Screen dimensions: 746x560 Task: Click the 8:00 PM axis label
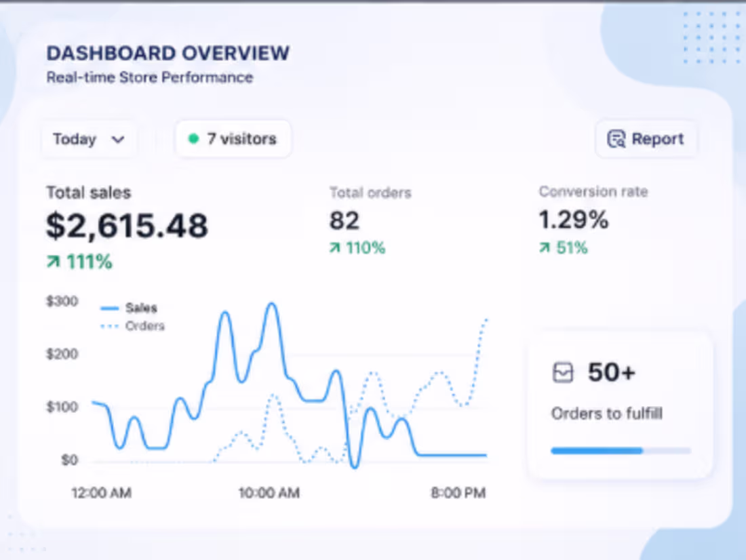pyautogui.click(x=458, y=493)
